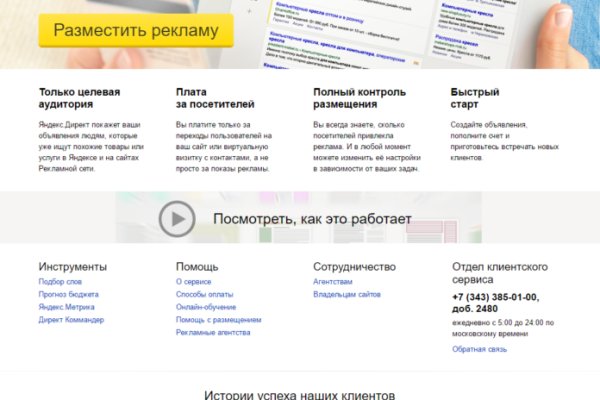
Task: Open the Директ Коммандер link
Action: point(71,320)
